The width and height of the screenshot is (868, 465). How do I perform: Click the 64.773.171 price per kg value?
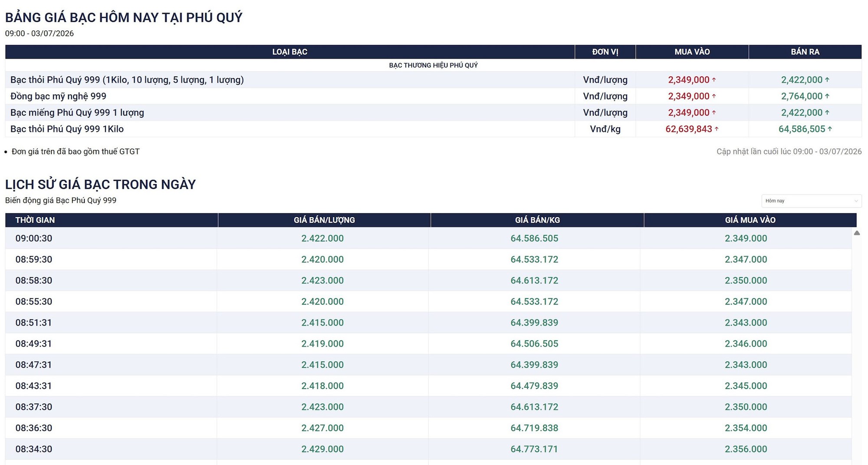click(x=534, y=449)
